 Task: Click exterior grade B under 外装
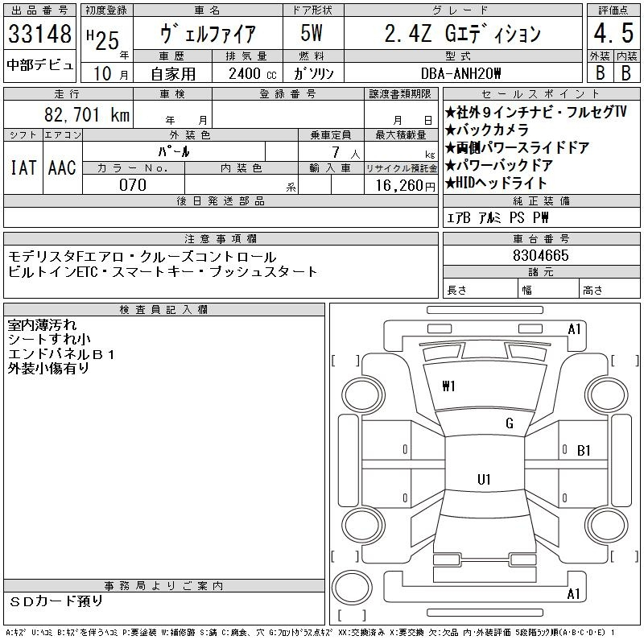coord(600,72)
